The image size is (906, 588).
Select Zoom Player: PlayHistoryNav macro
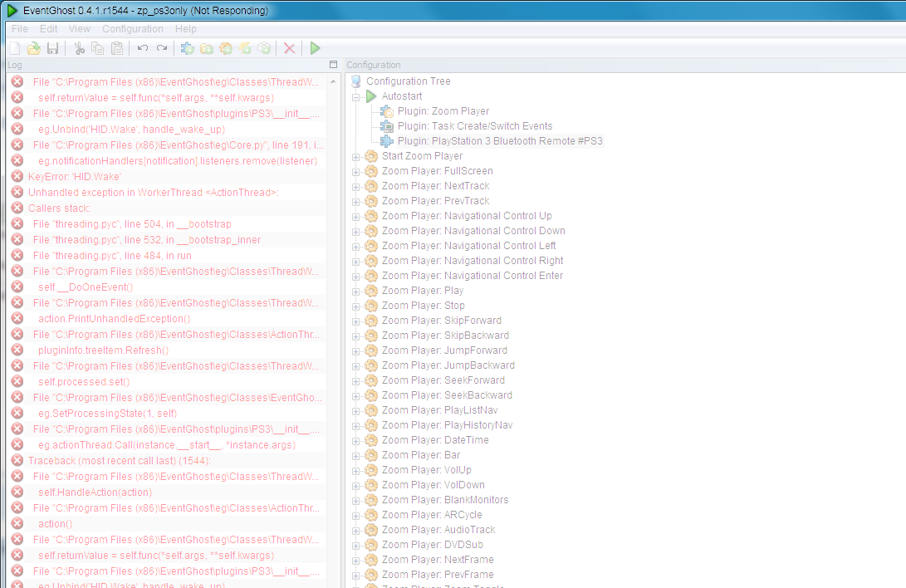click(448, 426)
